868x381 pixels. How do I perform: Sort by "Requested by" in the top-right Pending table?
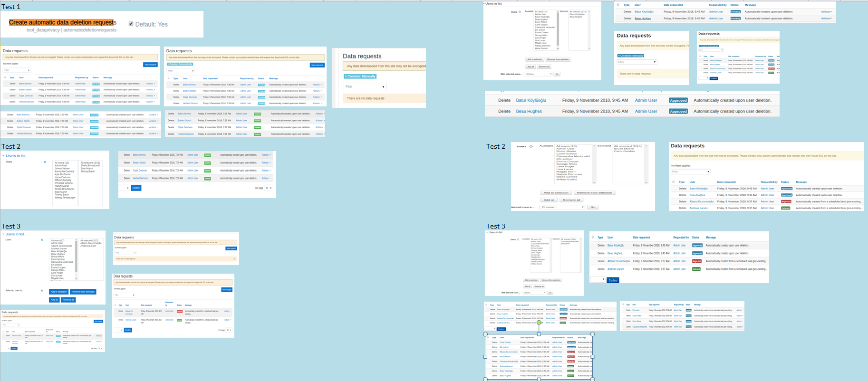718,5
